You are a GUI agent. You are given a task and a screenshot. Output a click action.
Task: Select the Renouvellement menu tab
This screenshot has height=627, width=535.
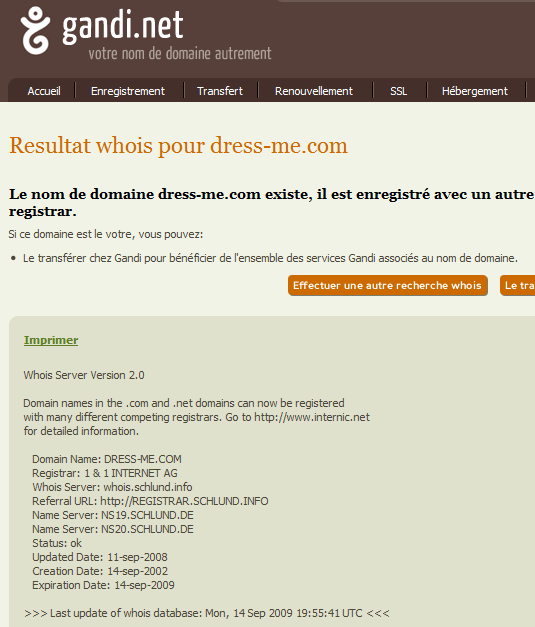coord(313,91)
